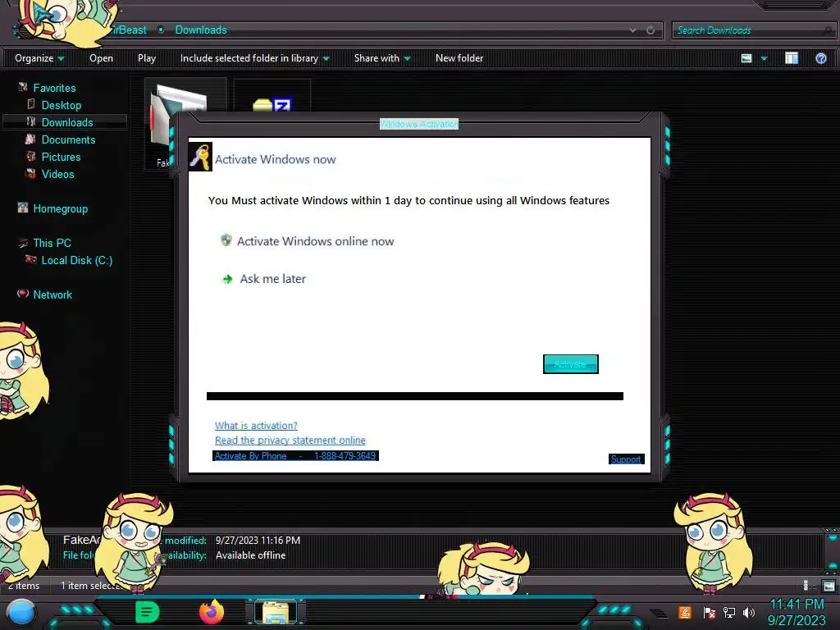Launch Firefox from the taskbar
840x630 pixels.
(211, 612)
